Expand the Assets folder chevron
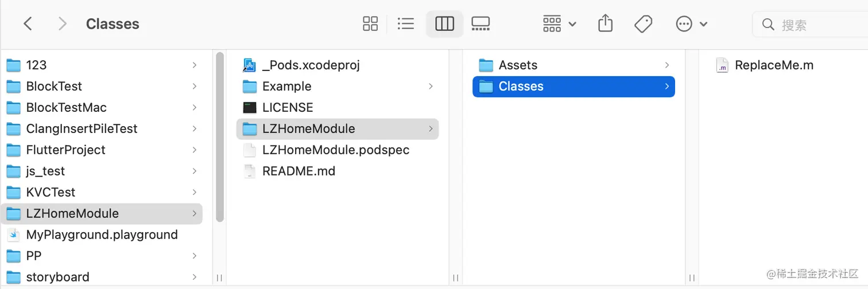The image size is (868, 289). point(666,65)
